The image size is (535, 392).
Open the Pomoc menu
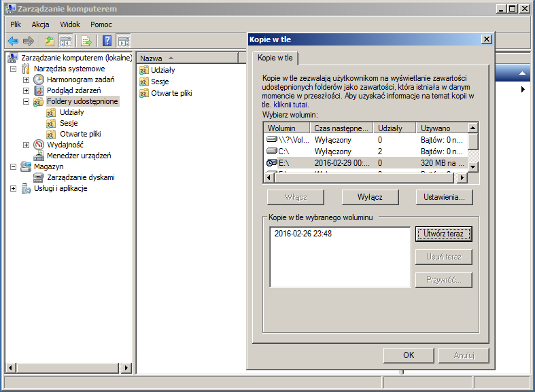(101, 24)
